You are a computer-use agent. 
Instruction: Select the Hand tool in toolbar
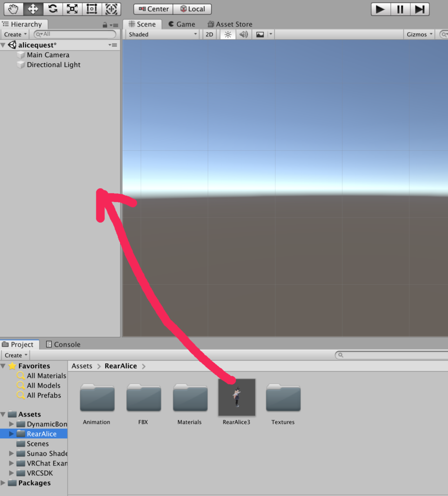pos(13,9)
